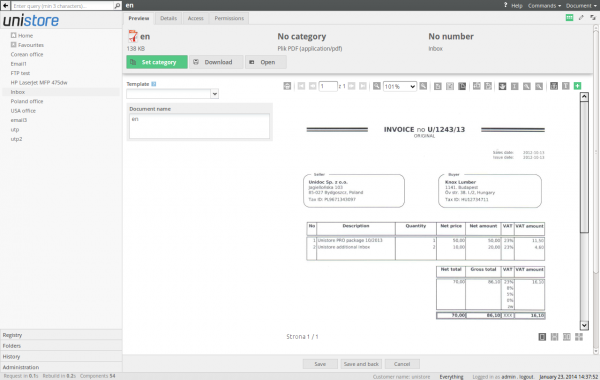Open the Corean office folder
600x380 pixels.
coord(27,54)
